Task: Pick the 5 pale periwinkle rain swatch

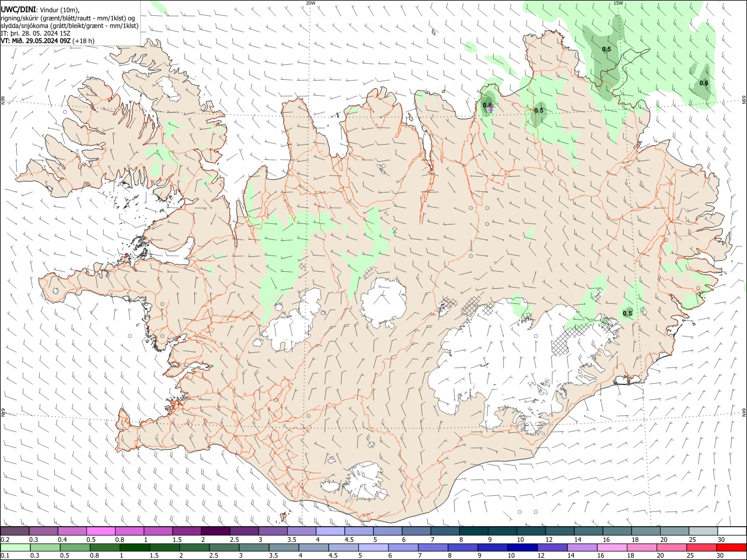Action: 373,547
